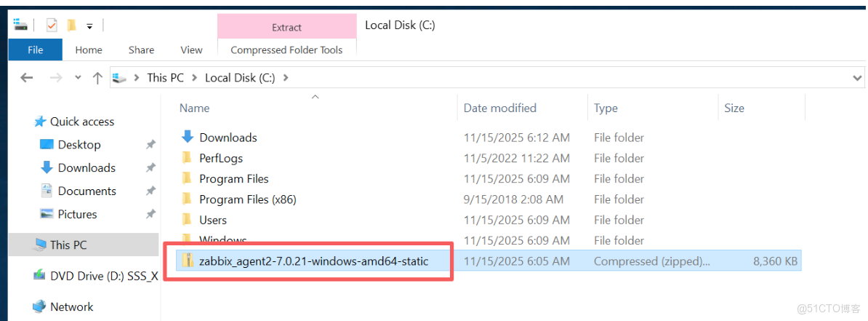
Task: Open the File menu
Action: pos(35,49)
